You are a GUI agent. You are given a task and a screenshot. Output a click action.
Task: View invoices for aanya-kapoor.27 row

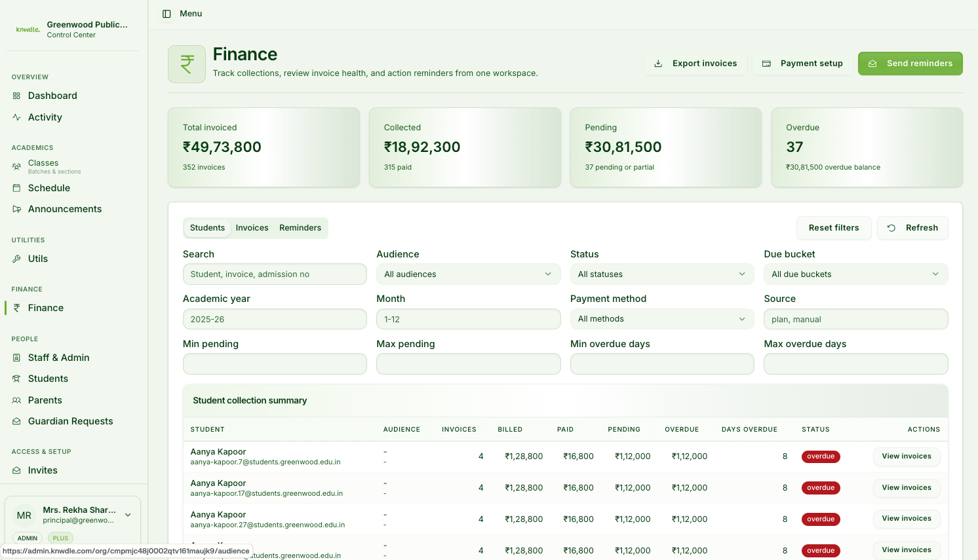pyautogui.click(x=907, y=519)
